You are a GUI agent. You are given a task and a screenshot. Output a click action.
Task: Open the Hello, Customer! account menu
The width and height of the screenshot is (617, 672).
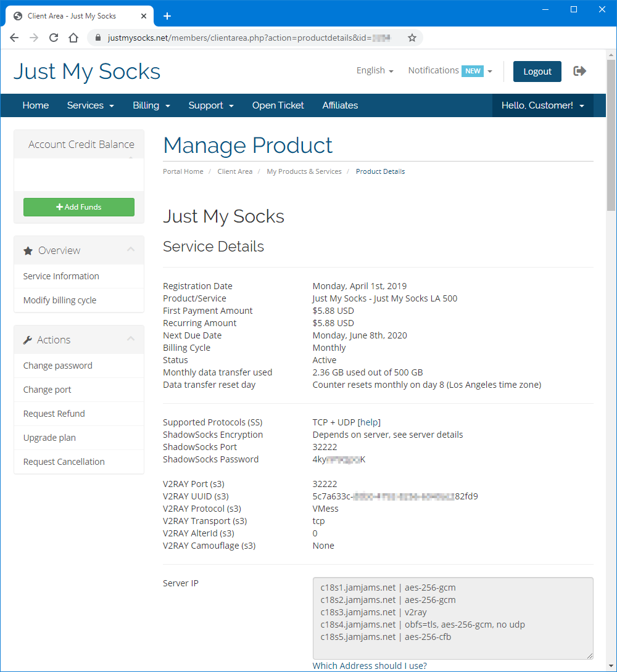pyautogui.click(x=542, y=105)
